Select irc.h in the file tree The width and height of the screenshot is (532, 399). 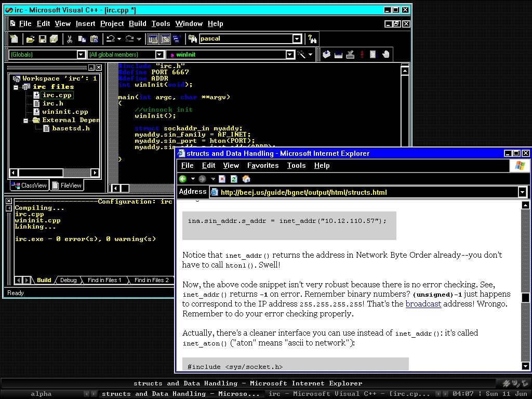52,103
